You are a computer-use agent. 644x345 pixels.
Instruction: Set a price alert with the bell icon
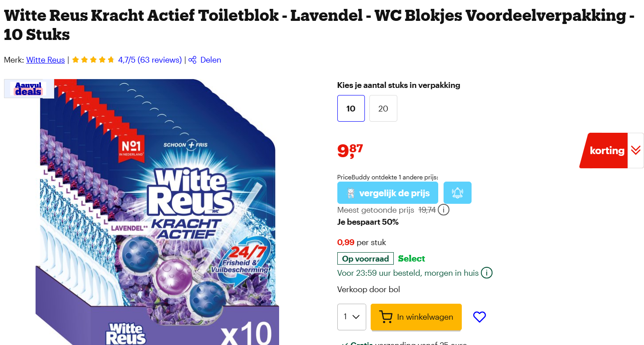coord(457,192)
